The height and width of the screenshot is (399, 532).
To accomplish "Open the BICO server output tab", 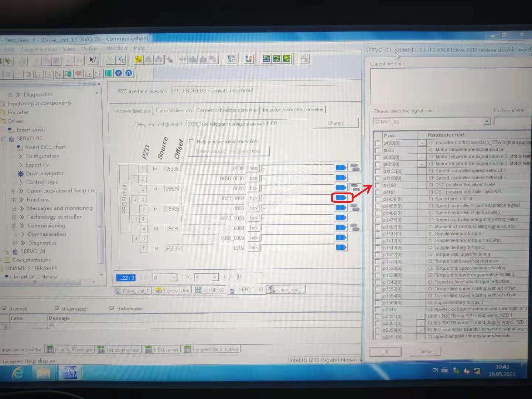I will (x=162, y=349).
